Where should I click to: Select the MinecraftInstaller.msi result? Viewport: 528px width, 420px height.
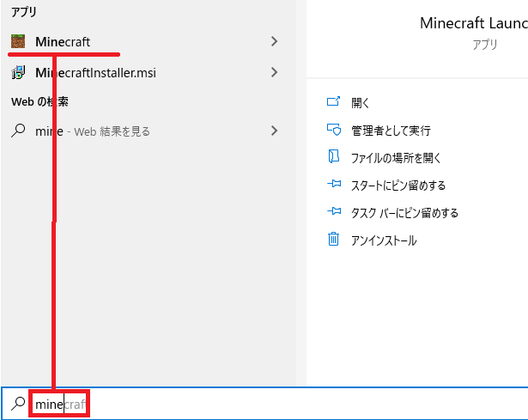[149, 72]
